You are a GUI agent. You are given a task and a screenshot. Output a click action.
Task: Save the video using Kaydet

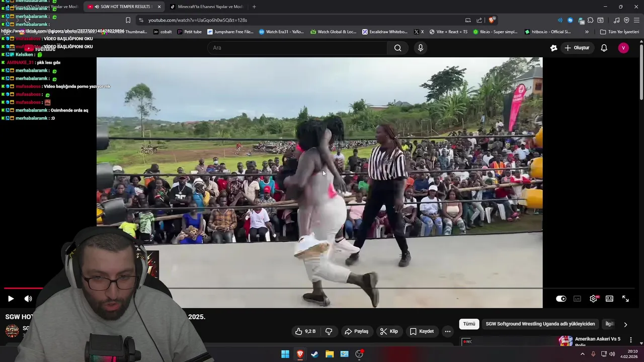click(x=422, y=331)
